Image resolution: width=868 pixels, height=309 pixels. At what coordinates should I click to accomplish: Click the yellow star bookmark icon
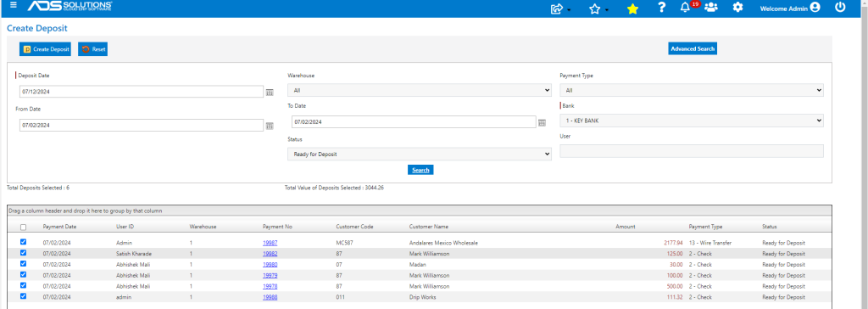tap(632, 8)
